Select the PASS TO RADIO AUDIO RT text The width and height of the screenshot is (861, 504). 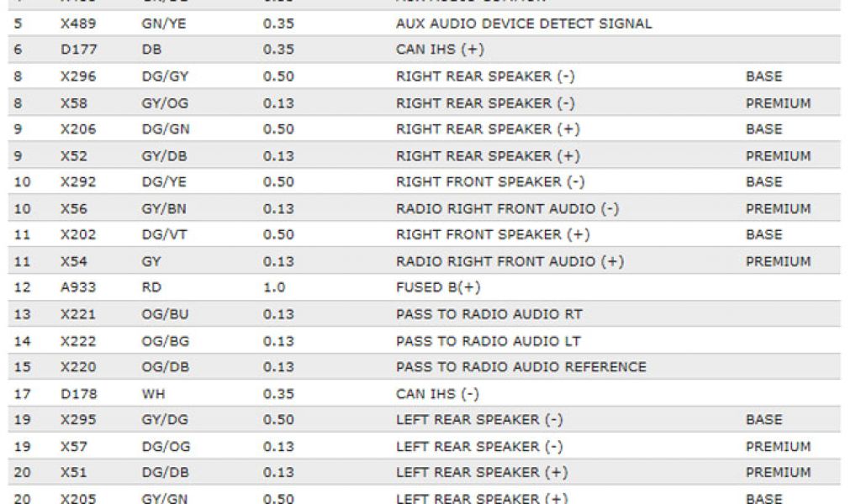(489, 314)
